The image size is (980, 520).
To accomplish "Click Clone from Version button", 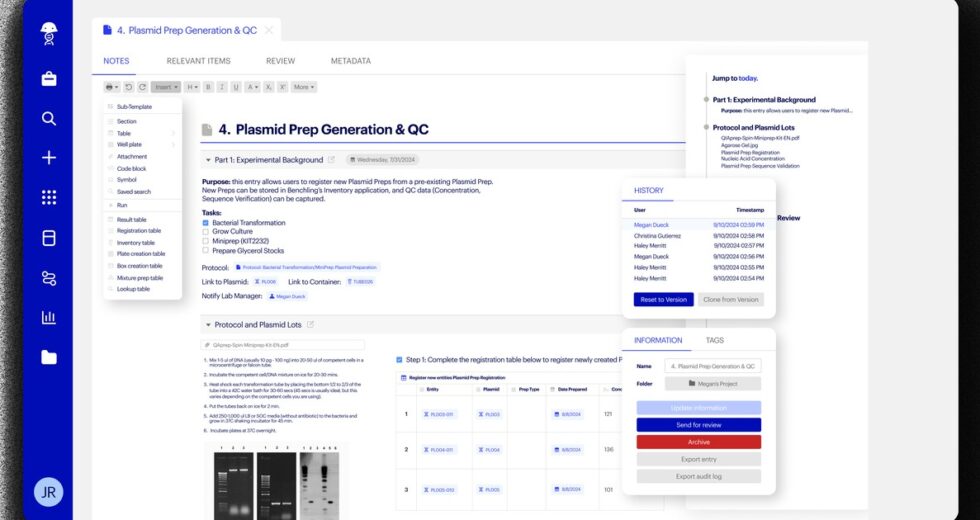I will 730,299.
